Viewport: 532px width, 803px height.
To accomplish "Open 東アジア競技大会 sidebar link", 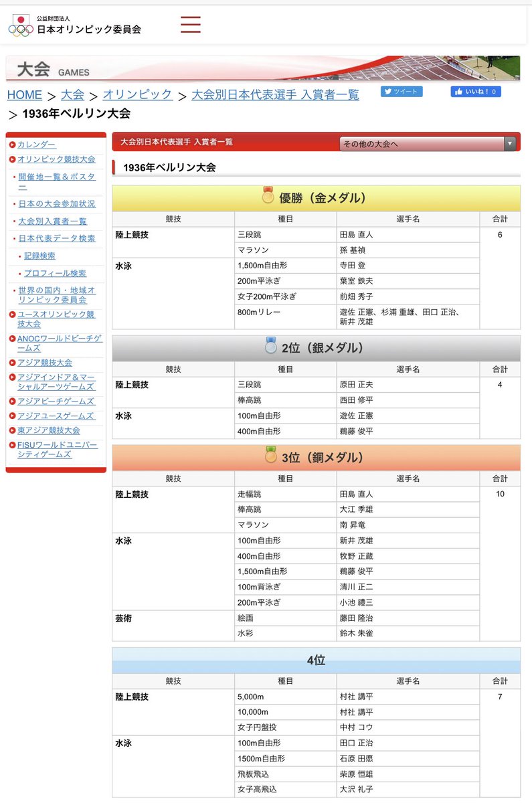I will coord(48,430).
